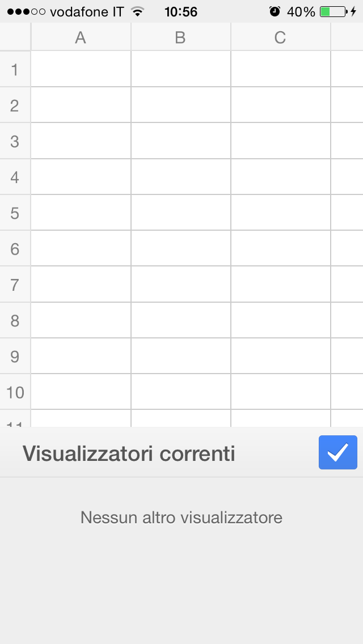Select cell B6 in the spreadsheet
The height and width of the screenshot is (644, 363).
(x=180, y=248)
